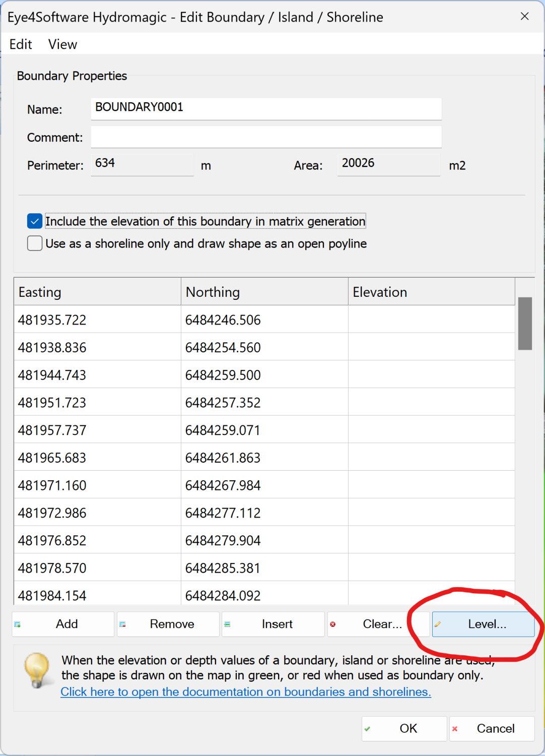Click the Easting column header

[97, 292]
